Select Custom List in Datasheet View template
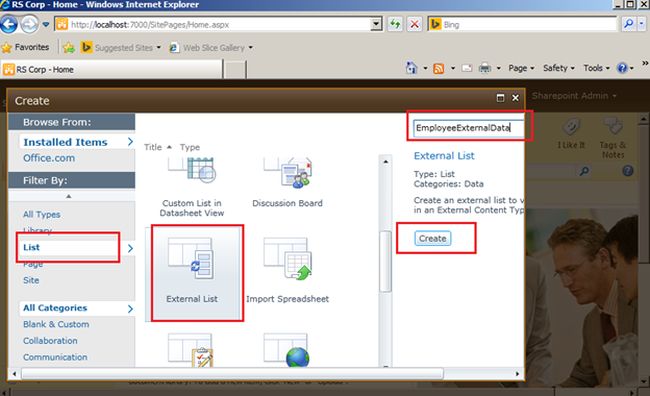This screenshot has height=396, width=650. click(192, 187)
